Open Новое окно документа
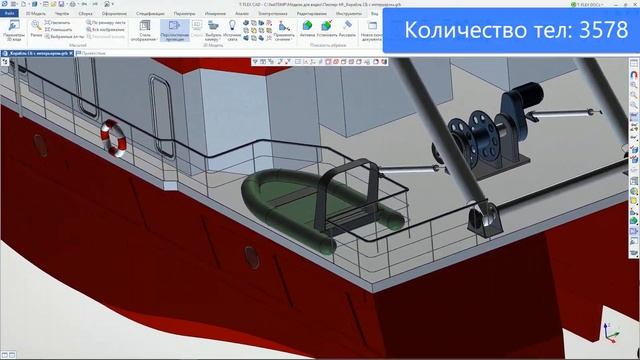The image size is (640, 360). coord(371,31)
